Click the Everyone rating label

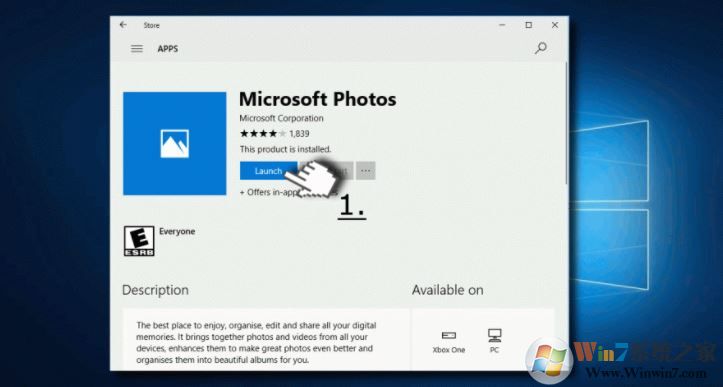[177, 232]
